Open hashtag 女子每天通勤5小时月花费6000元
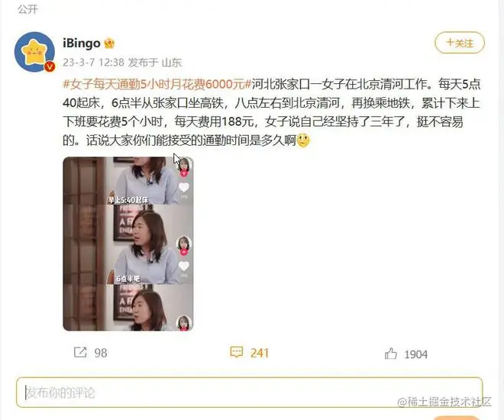 pyautogui.click(x=157, y=84)
